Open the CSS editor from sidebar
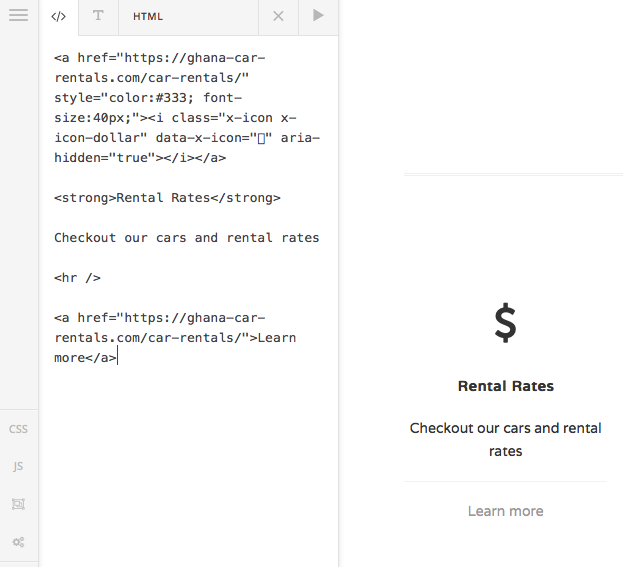623x567 pixels. tap(18, 429)
